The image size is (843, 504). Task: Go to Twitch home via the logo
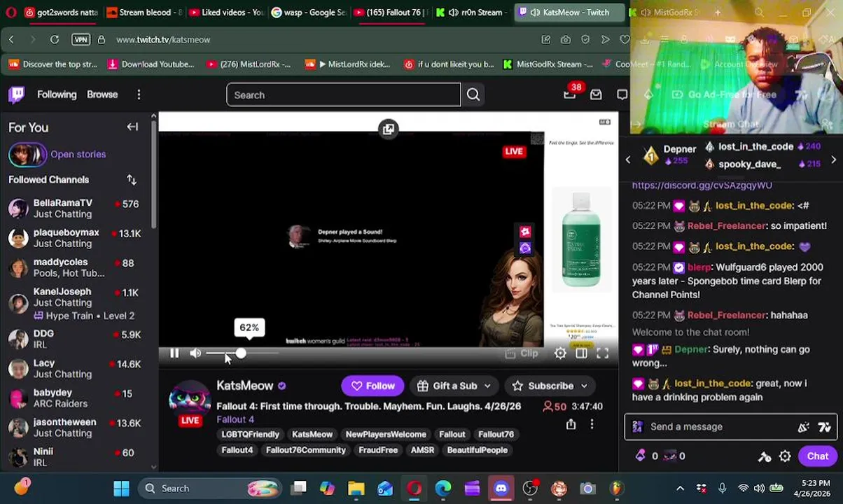click(x=17, y=94)
